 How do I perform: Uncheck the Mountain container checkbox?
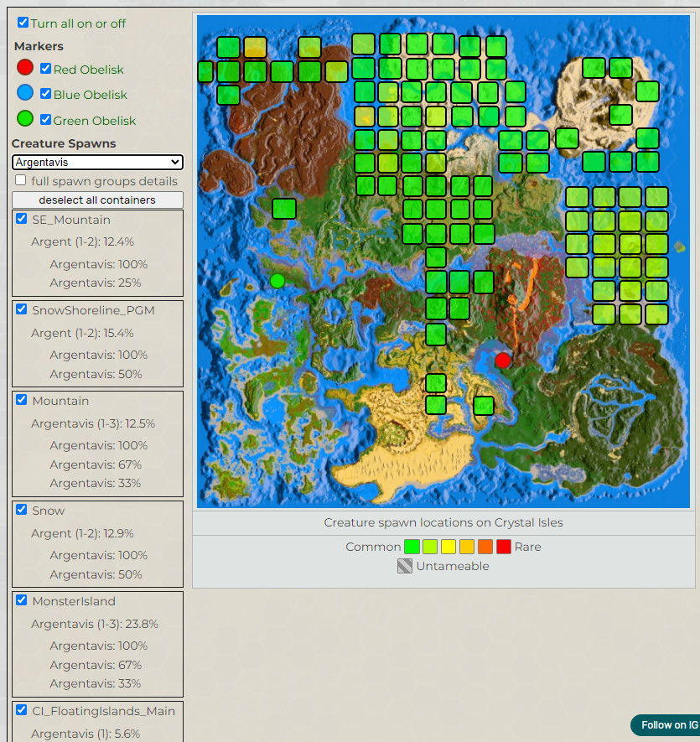pos(21,399)
